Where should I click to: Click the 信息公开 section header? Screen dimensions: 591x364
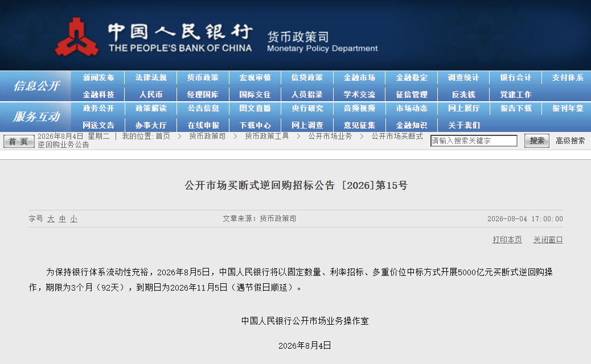coord(36,86)
